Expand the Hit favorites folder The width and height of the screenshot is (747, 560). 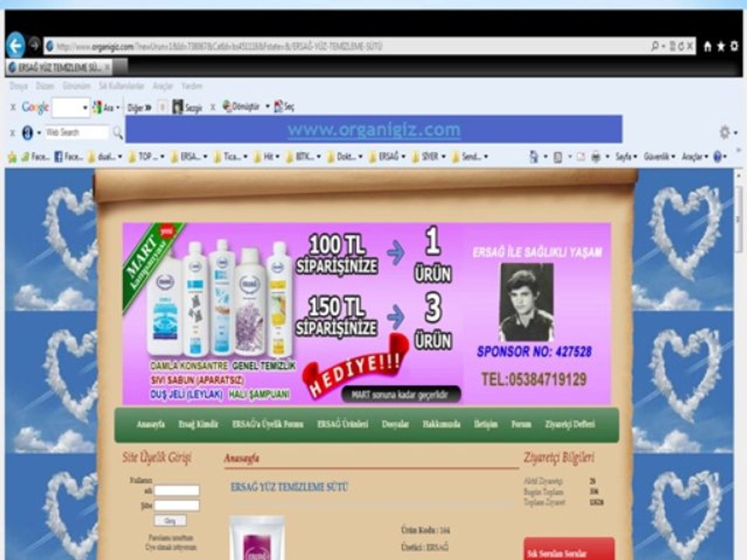pyautogui.click(x=267, y=156)
